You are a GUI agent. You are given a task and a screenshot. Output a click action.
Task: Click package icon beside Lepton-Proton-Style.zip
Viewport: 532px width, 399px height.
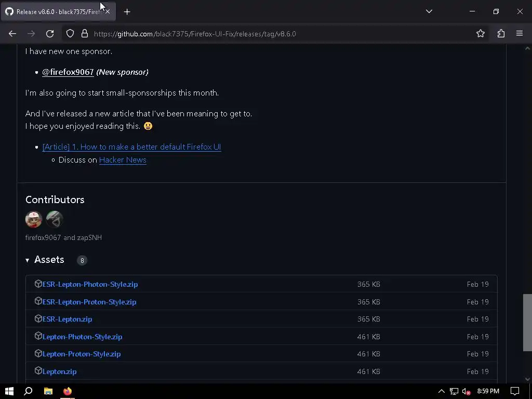coord(38,353)
